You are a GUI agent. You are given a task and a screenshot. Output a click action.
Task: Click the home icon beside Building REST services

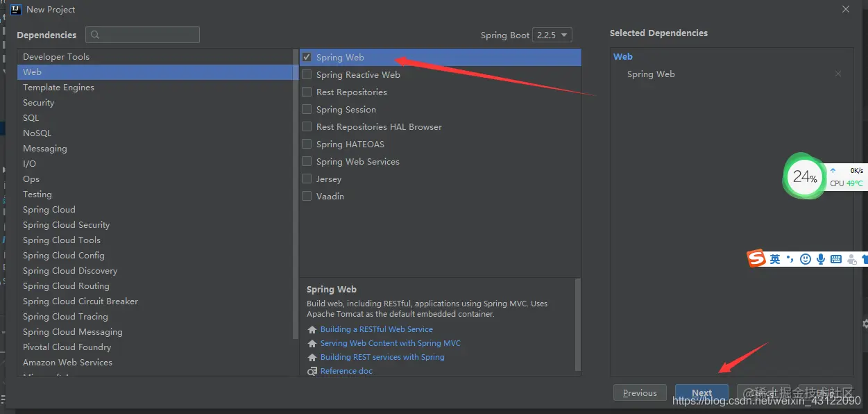click(x=312, y=358)
